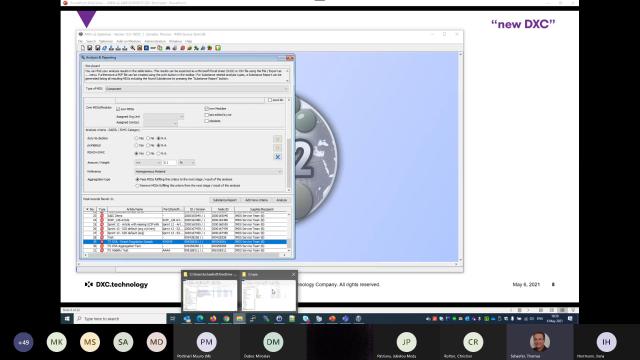Click the +49 more participants bubble

(x=23, y=342)
